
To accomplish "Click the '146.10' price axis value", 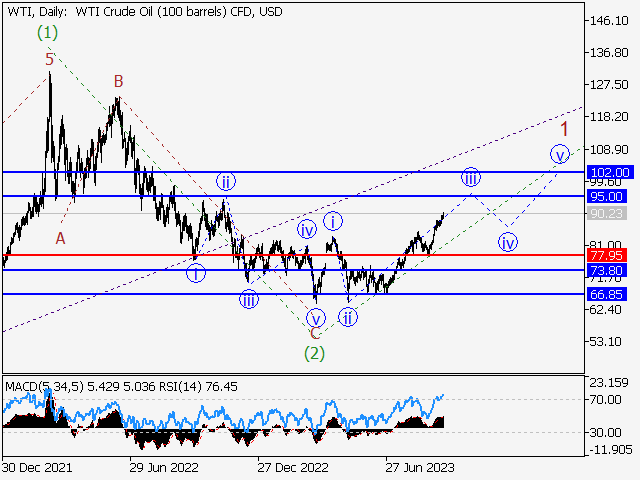I will click(609, 20).
